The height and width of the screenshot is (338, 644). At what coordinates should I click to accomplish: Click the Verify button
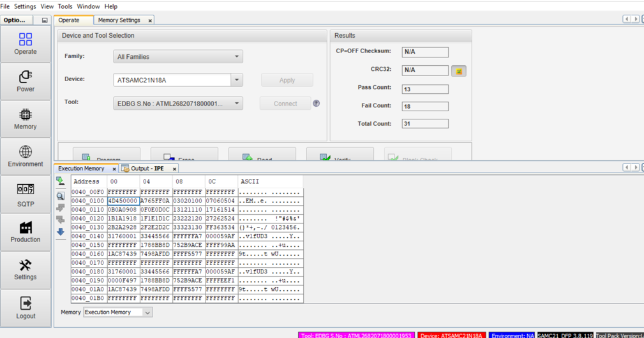[340, 157]
